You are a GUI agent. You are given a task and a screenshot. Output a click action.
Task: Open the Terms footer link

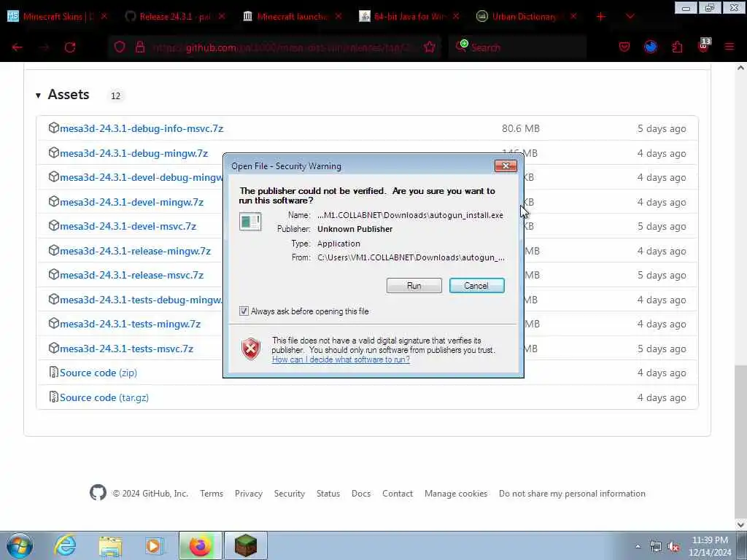click(212, 494)
